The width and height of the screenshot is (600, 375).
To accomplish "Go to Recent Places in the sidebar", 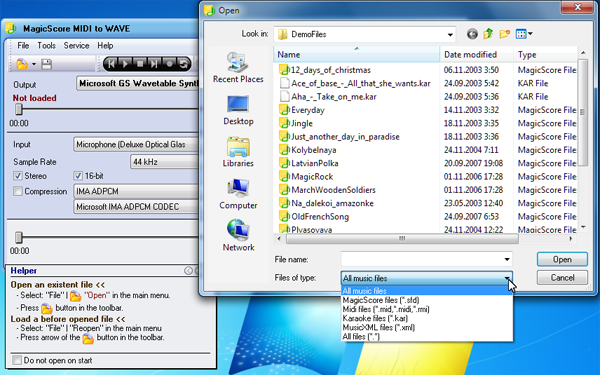I will [238, 68].
